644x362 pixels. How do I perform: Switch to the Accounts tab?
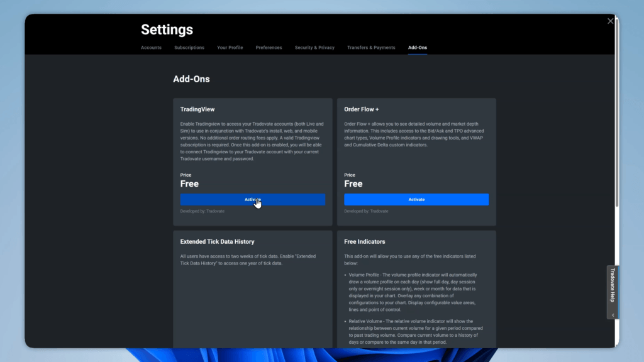(x=151, y=48)
